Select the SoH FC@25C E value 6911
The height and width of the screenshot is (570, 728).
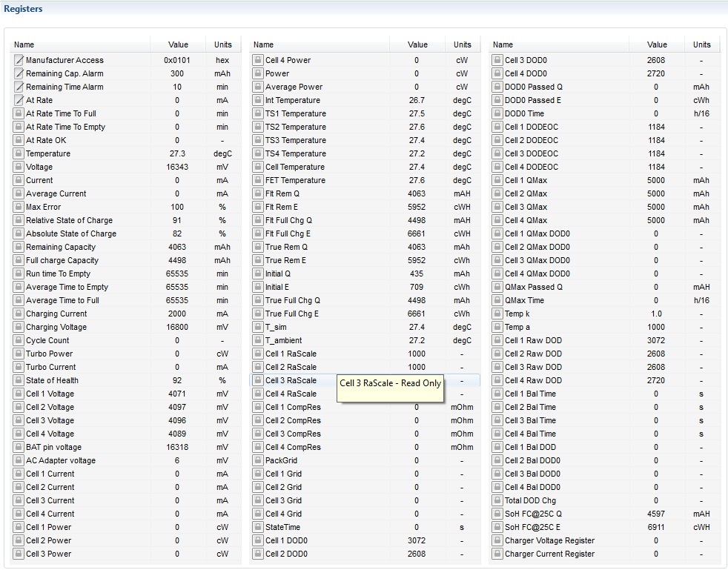point(656,527)
